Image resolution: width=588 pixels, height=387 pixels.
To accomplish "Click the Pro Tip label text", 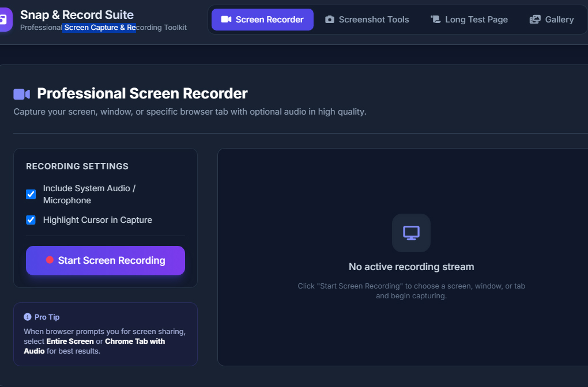I will (x=47, y=317).
